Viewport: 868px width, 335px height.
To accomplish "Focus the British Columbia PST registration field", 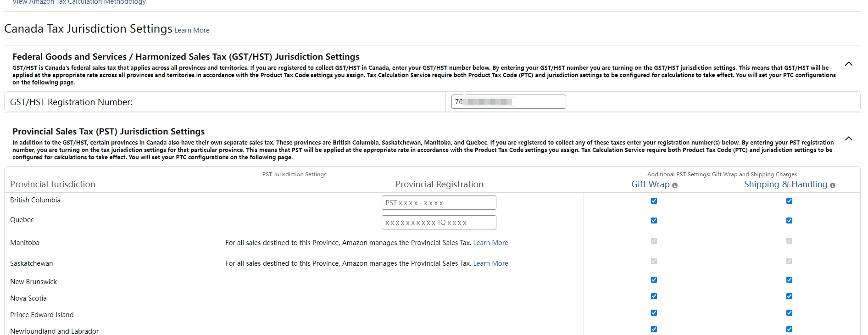I will click(439, 203).
